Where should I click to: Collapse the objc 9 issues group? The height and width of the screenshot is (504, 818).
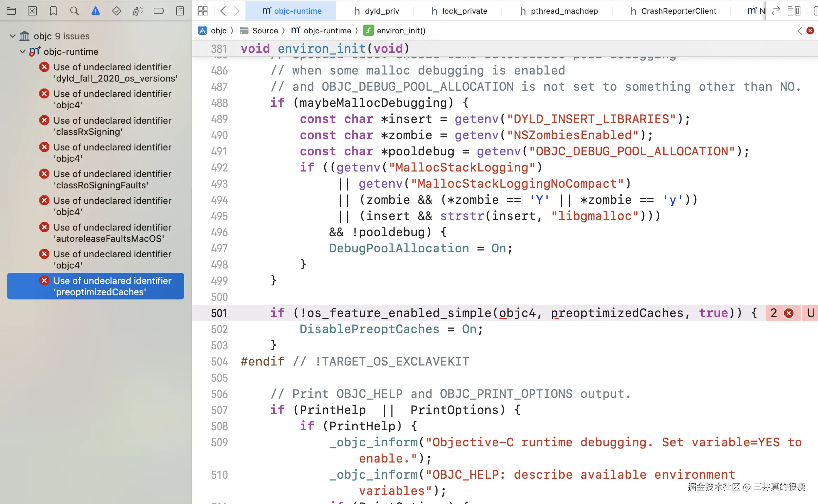click(13, 36)
